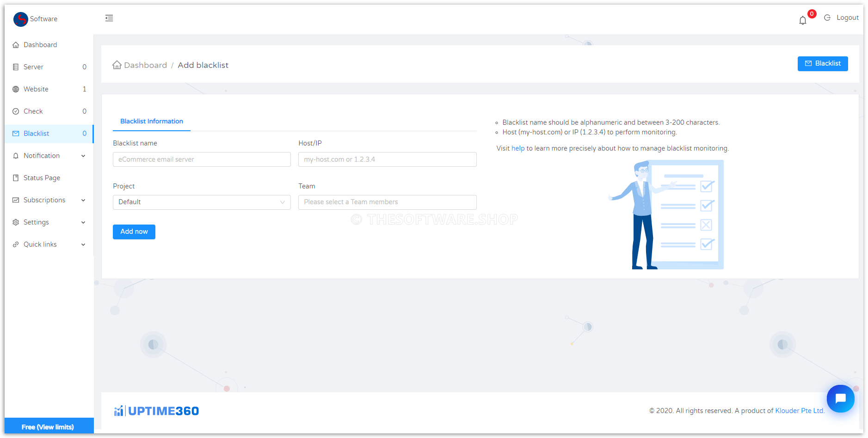Open the Team members selector
Screen dimensions: 868x438
pyautogui.click(x=387, y=202)
